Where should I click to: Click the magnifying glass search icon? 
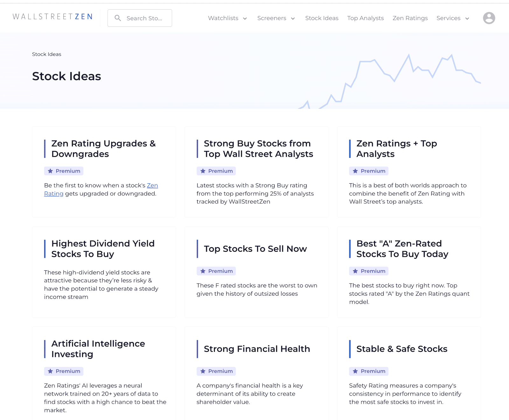click(x=118, y=18)
